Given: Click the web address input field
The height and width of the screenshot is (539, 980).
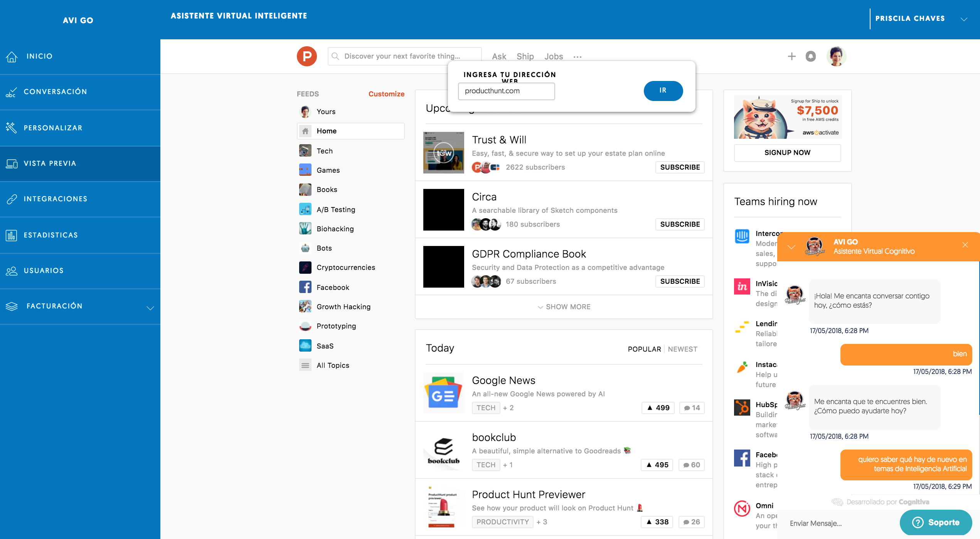Looking at the screenshot, I should click(506, 91).
